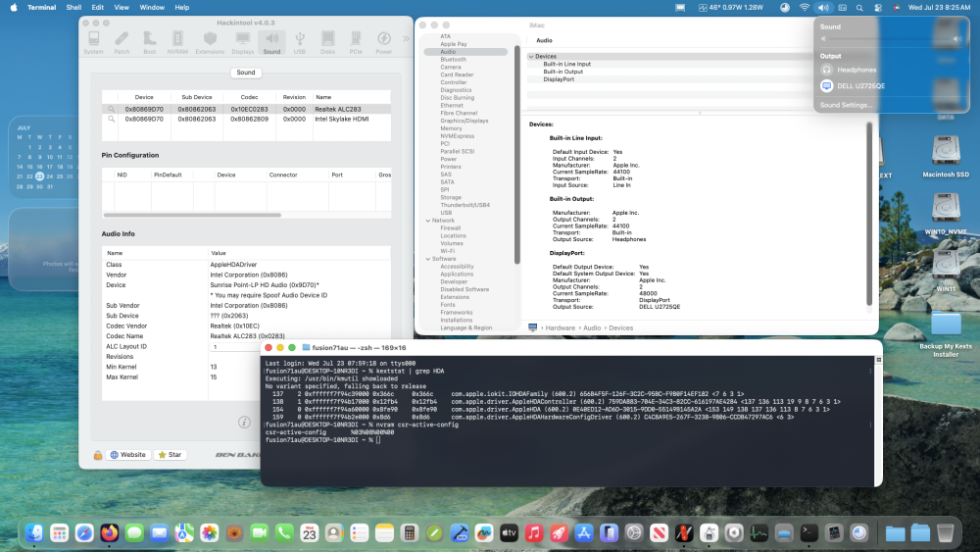This screenshot has height=552, width=980.
Task: Click the lock icon at Hackintool bottom left
Action: [97, 455]
